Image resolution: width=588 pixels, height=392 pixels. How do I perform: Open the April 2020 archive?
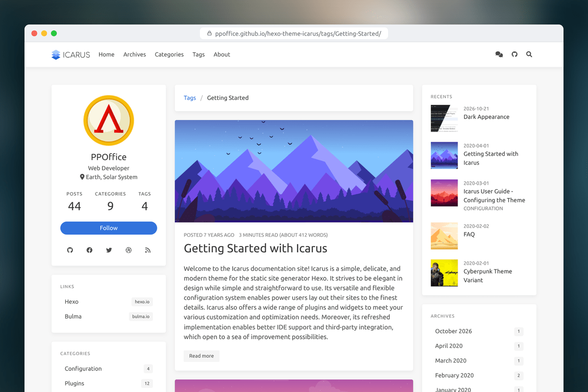479,346
